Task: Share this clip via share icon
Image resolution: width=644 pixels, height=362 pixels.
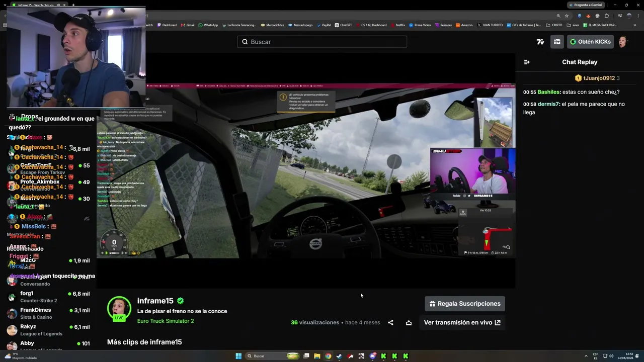Action: pyautogui.click(x=390, y=323)
